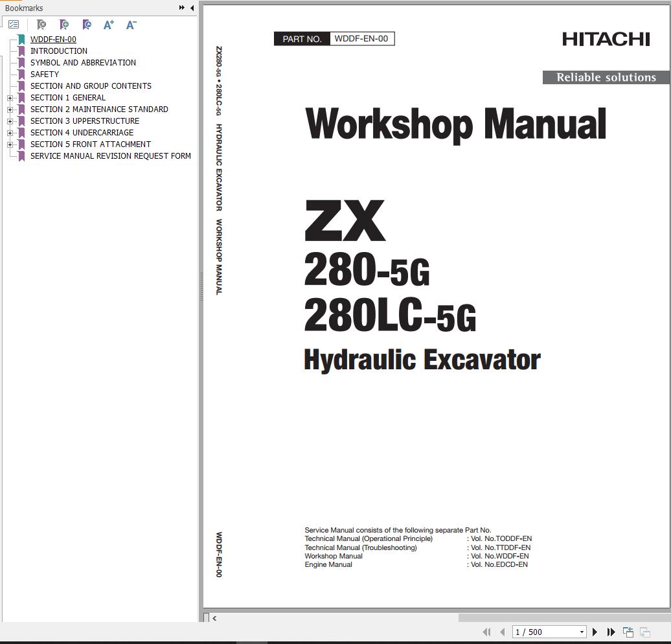
Task: Click the Reliable solutions banner
Action: coord(606,78)
